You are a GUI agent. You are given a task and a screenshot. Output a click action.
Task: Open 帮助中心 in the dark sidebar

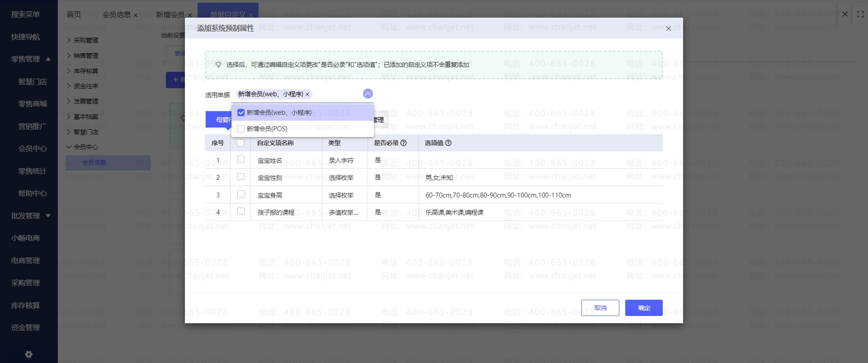pos(33,193)
